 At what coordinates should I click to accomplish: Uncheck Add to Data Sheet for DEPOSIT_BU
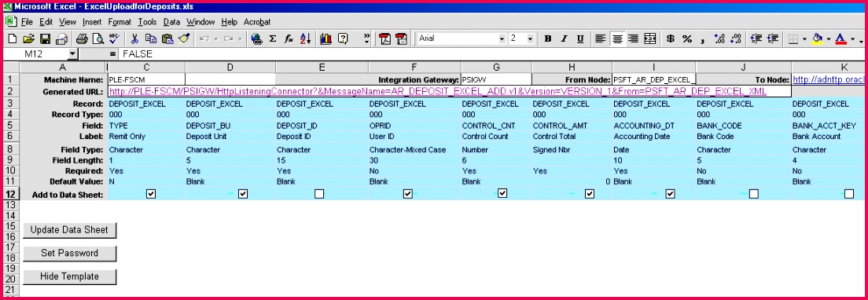tap(242, 194)
